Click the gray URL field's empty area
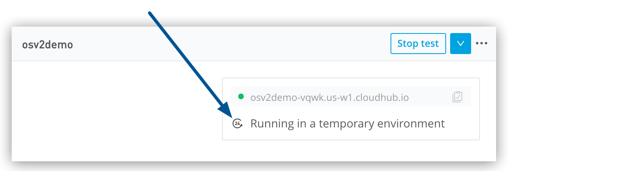 coord(429,97)
